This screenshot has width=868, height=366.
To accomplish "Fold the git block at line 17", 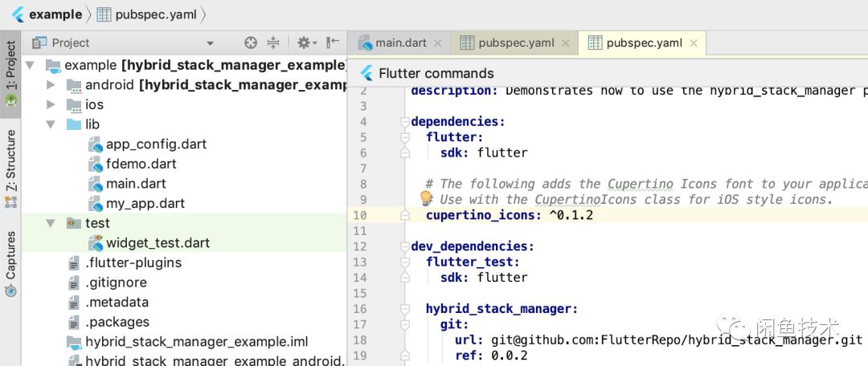I will 405,324.
